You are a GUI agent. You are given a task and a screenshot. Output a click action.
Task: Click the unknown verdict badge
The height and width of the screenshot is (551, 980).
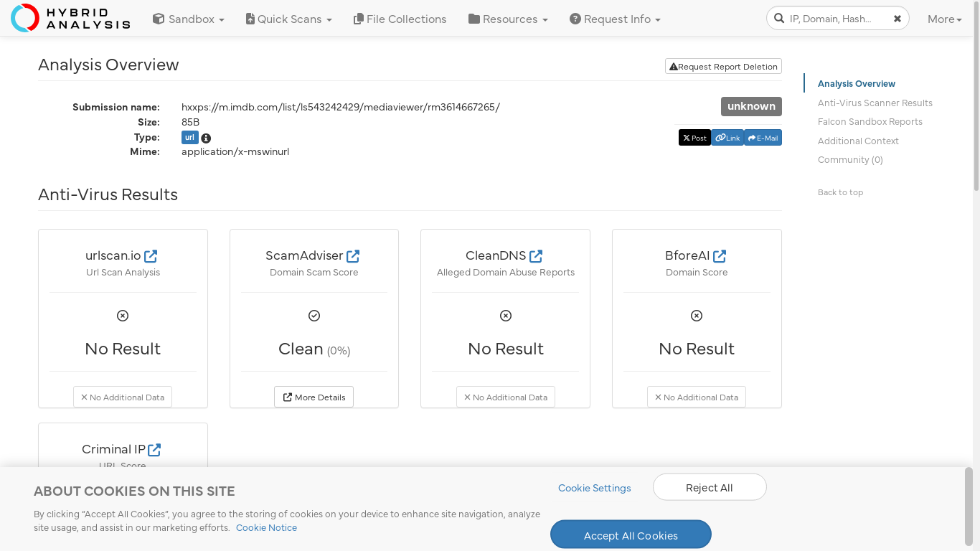click(x=751, y=106)
